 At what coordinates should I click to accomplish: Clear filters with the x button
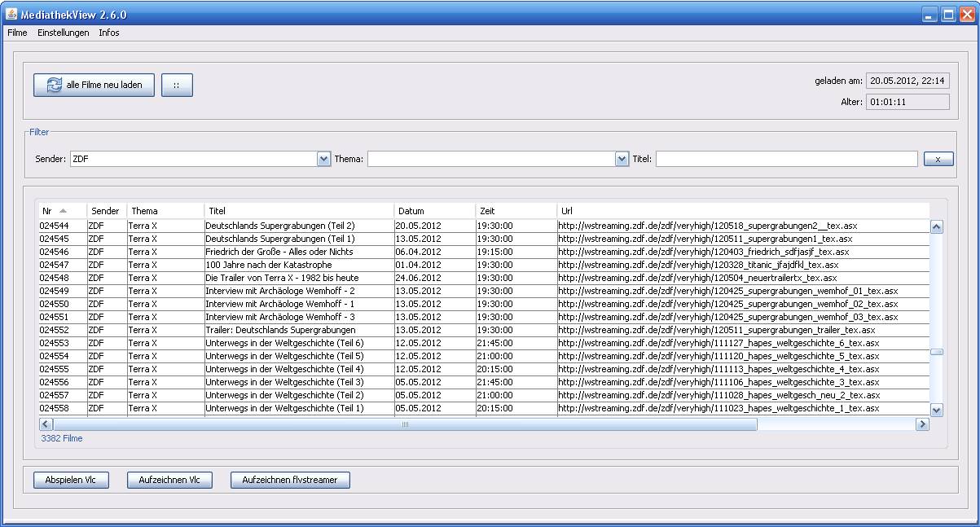[x=938, y=159]
